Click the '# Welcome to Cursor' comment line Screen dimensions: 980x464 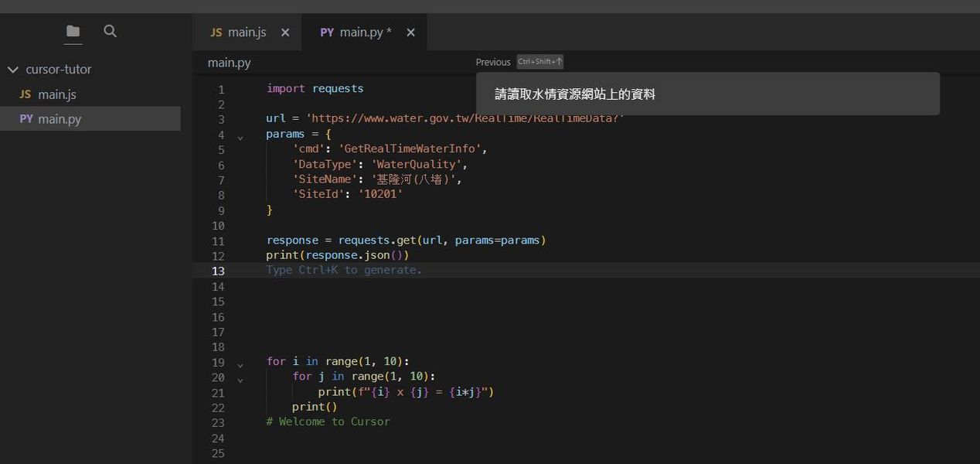click(328, 421)
